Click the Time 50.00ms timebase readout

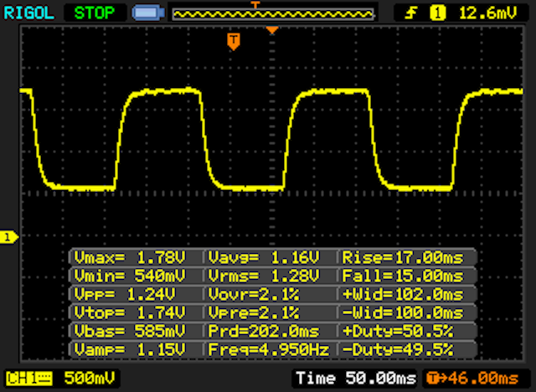[x=355, y=379]
